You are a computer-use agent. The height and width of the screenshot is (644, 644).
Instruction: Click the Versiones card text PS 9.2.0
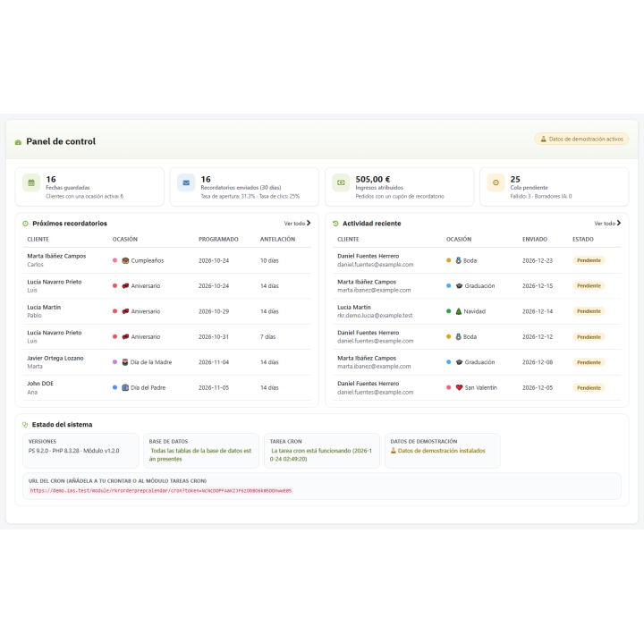(74, 451)
